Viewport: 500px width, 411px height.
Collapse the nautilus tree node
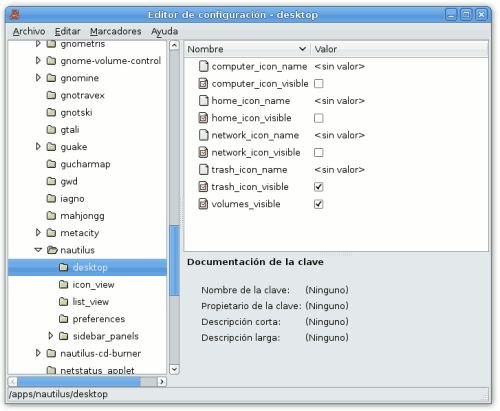[x=38, y=250]
